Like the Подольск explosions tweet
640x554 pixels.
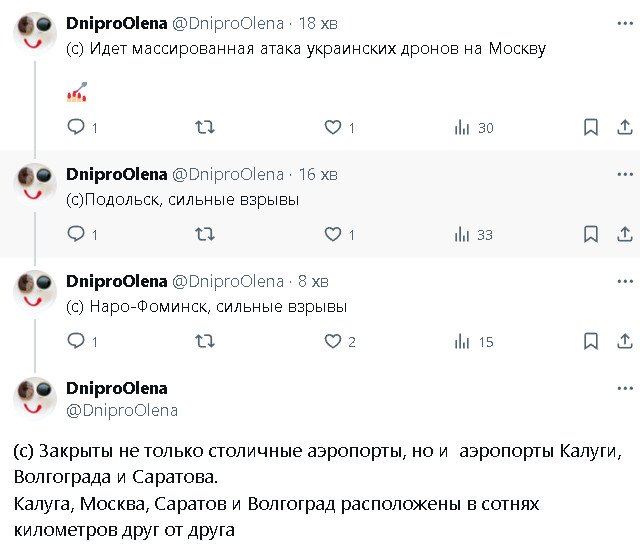pos(333,234)
